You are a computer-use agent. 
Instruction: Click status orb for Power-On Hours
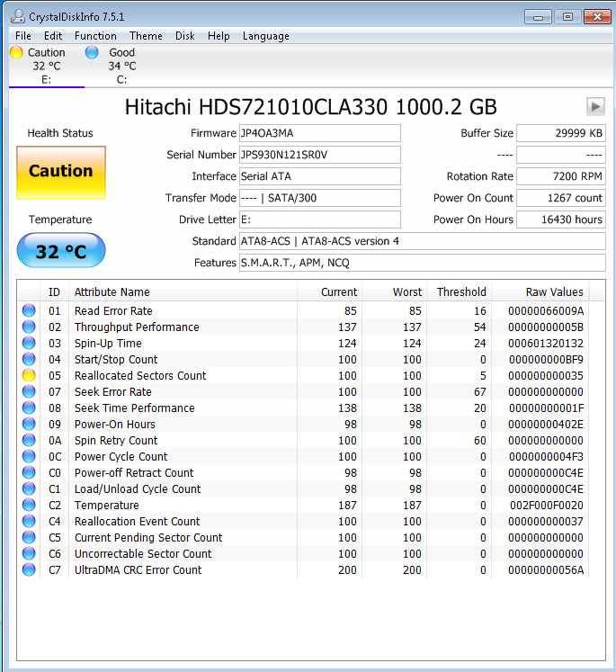click(29, 424)
